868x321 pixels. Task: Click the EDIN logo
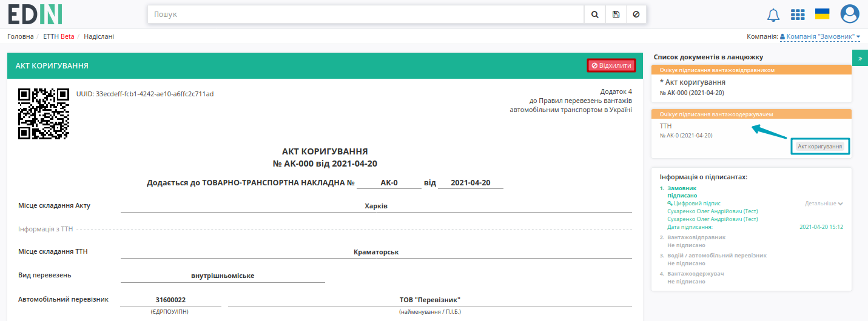coord(35,14)
